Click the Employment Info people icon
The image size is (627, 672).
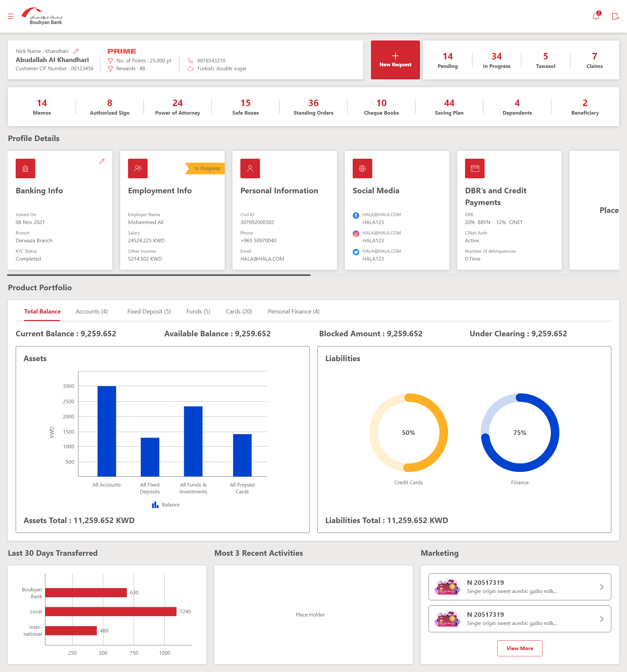pos(137,168)
